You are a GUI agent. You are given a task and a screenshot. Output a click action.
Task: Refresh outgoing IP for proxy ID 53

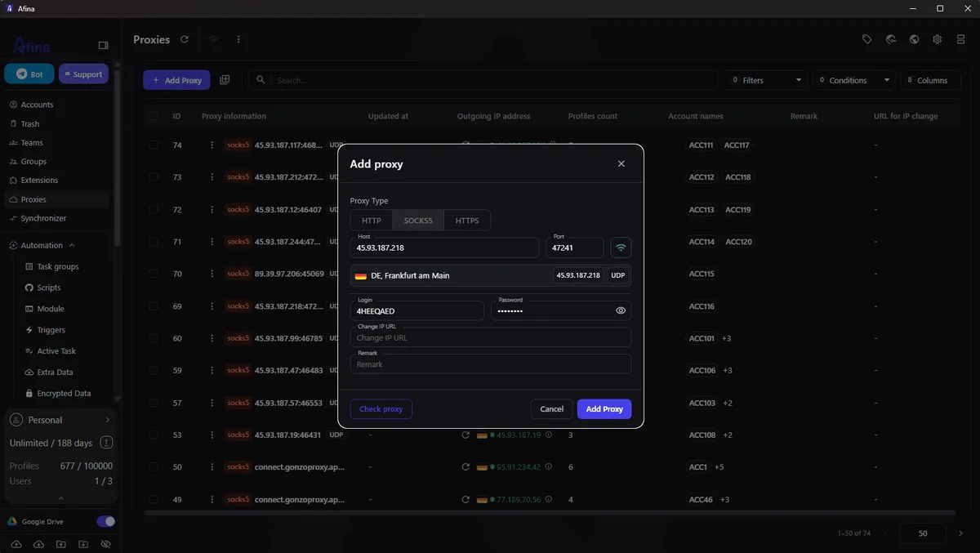coord(465,435)
